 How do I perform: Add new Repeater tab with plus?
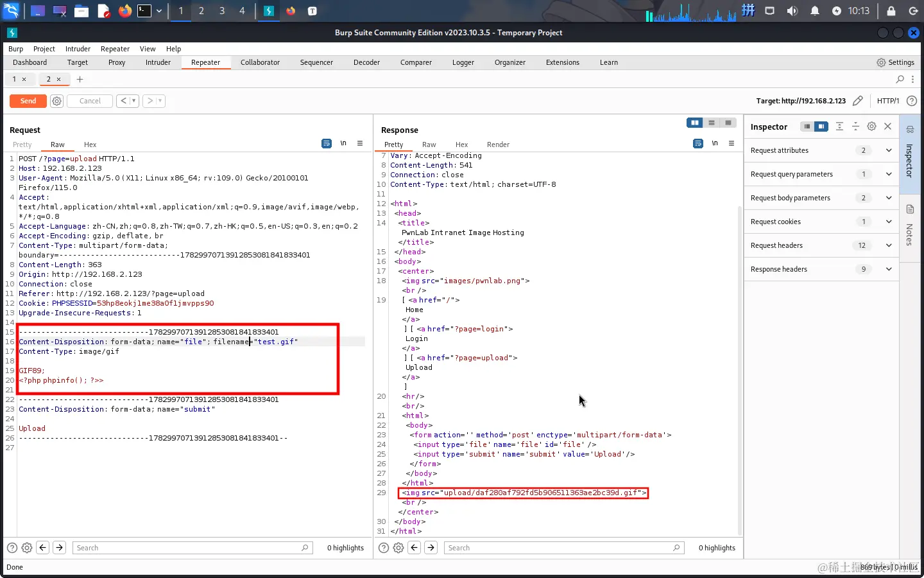[80, 79]
